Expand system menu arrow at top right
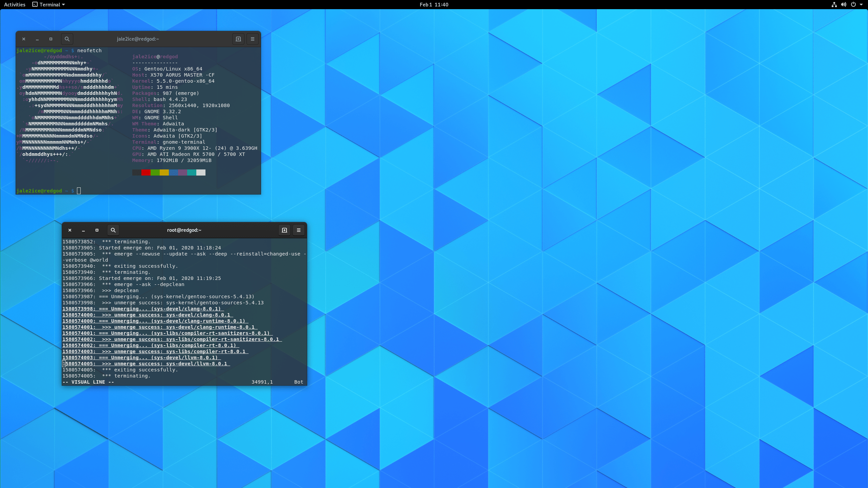 pos(861,4)
